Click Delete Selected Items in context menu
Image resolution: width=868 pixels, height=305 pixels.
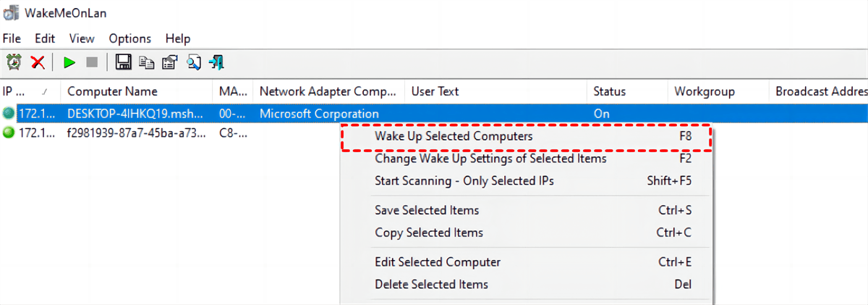point(431,285)
